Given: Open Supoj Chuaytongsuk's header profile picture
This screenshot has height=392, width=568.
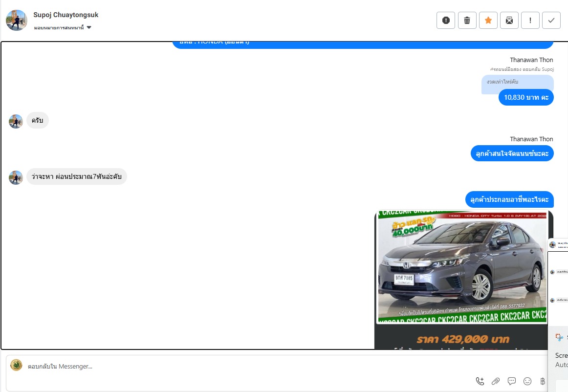Looking at the screenshot, I should 17,21.
